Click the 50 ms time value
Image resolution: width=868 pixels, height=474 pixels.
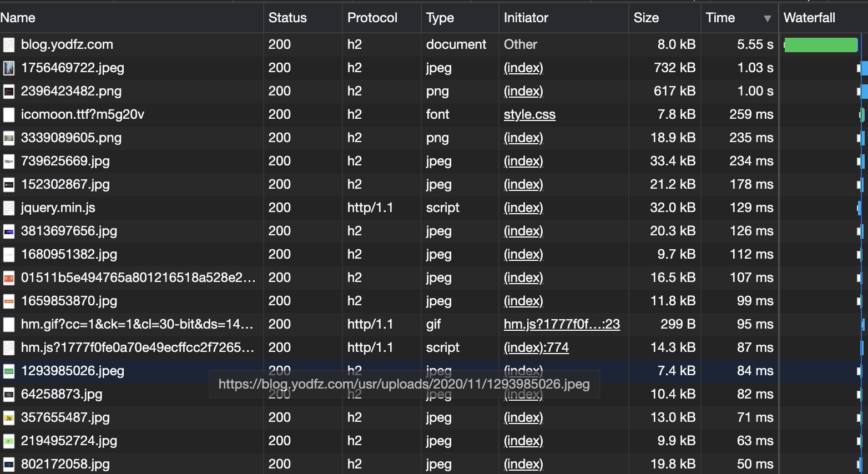pyautogui.click(x=755, y=464)
